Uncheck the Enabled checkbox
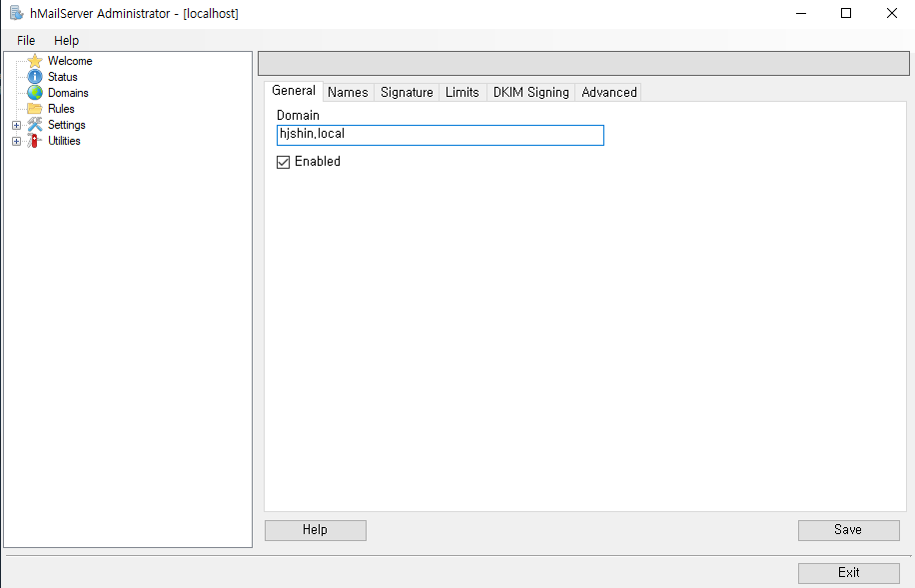The height and width of the screenshot is (588, 915). pyautogui.click(x=283, y=162)
